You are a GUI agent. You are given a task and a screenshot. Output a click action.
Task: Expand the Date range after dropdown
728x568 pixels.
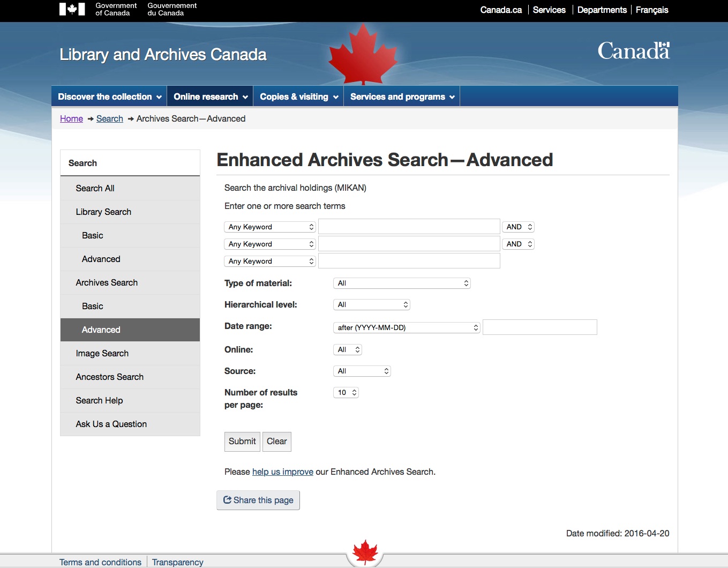pyautogui.click(x=407, y=327)
